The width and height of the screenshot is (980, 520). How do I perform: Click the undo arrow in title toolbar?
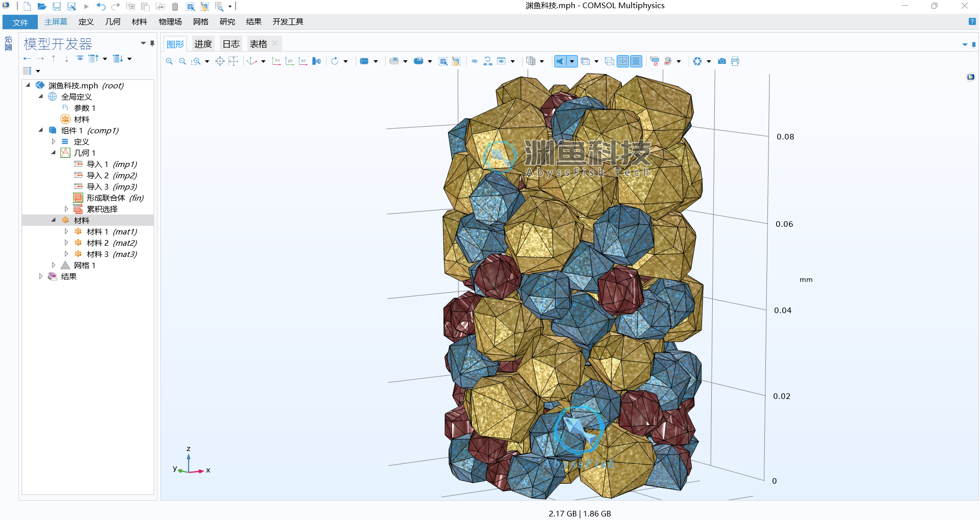pos(101,6)
